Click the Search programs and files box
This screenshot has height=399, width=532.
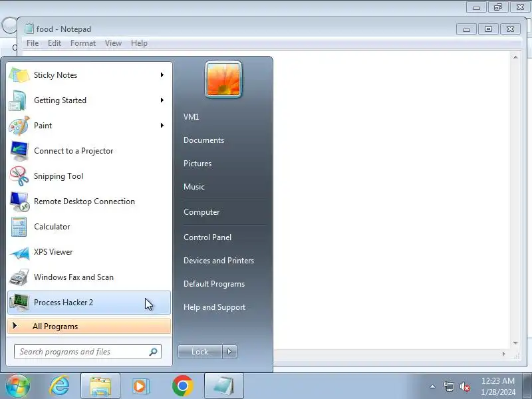click(x=88, y=352)
